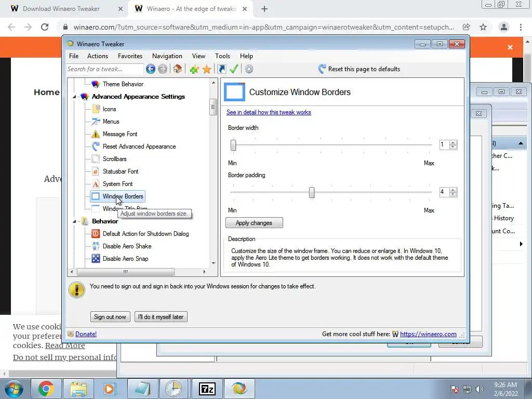
Task: Reload the browser page
Action: tap(45, 27)
